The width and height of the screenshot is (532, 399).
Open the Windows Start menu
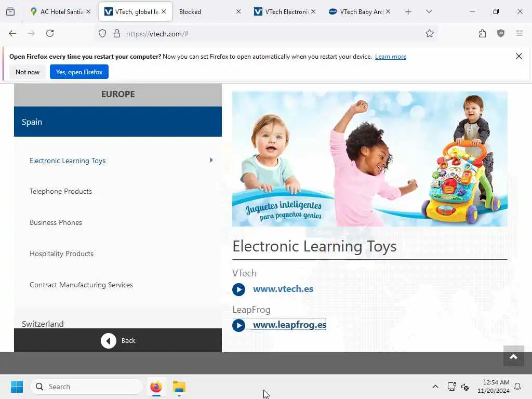tap(17, 387)
